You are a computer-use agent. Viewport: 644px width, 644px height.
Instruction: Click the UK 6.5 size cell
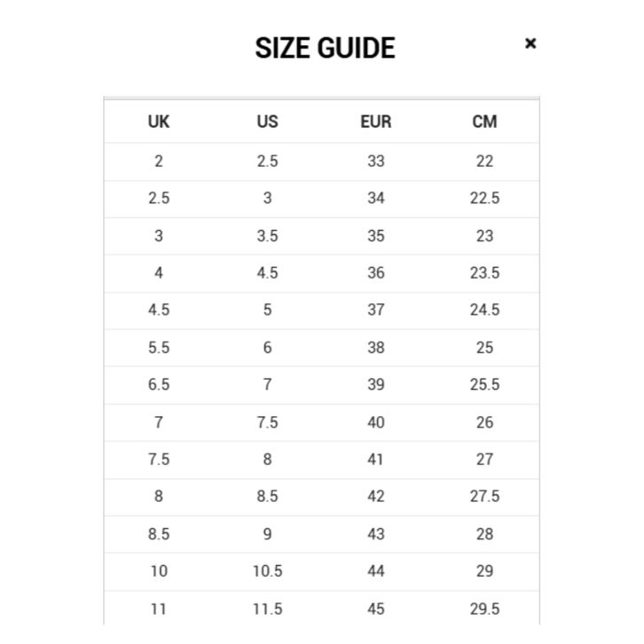[x=159, y=385]
